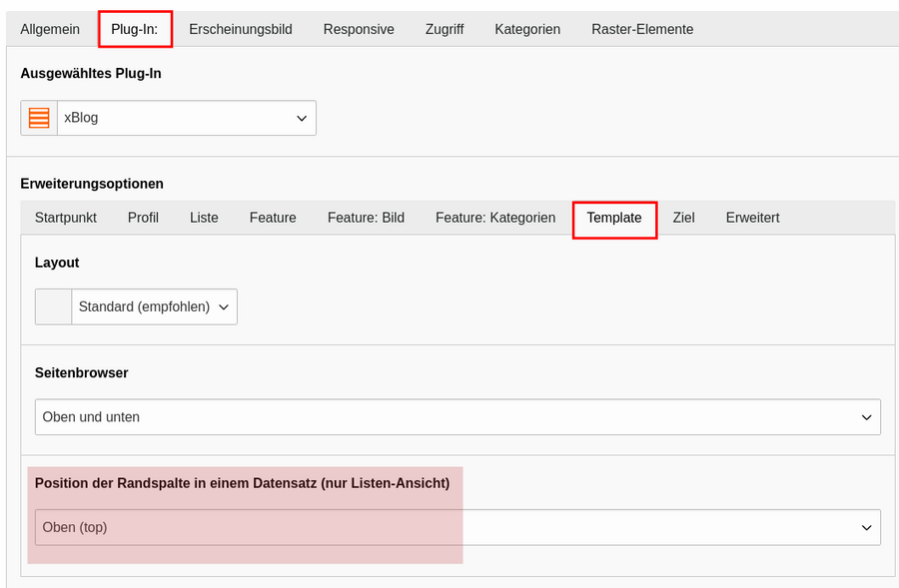This screenshot has width=899, height=588.
Task: Open the Kategorien tab
Action: tap(527, 29)
